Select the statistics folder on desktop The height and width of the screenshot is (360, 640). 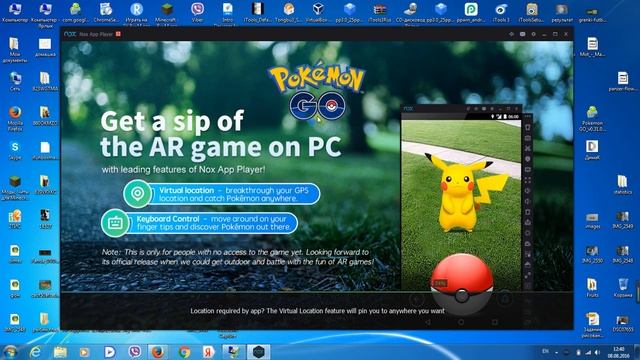point(623,184)
